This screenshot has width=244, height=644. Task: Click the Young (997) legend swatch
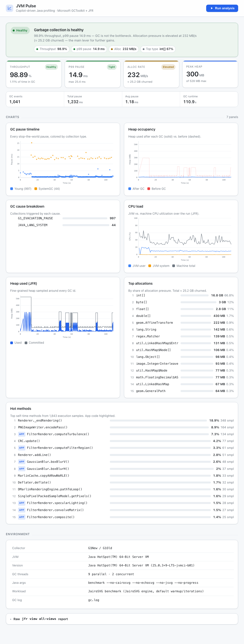(x=11, y=189)
